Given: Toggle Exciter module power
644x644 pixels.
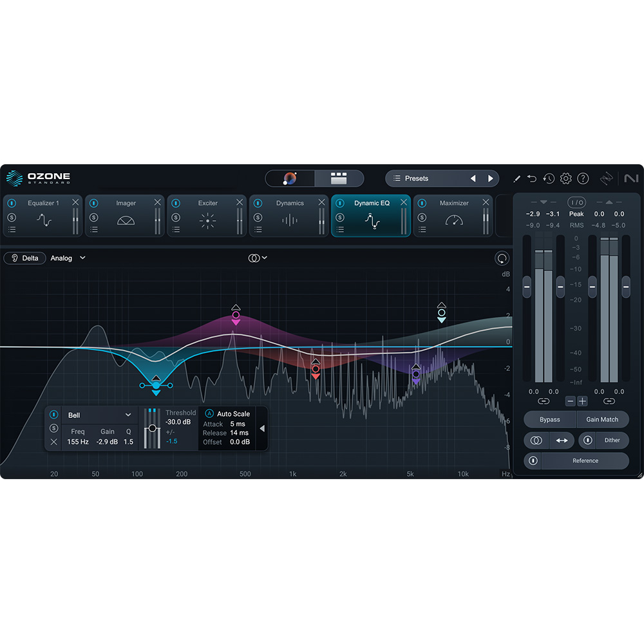Looking at the screenshot, I should tap(176, 203).
